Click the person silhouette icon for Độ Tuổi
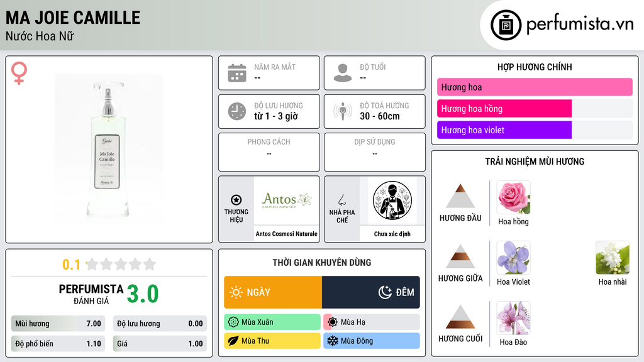Screen dimensions: 644x362 click(x=343, y=73)
